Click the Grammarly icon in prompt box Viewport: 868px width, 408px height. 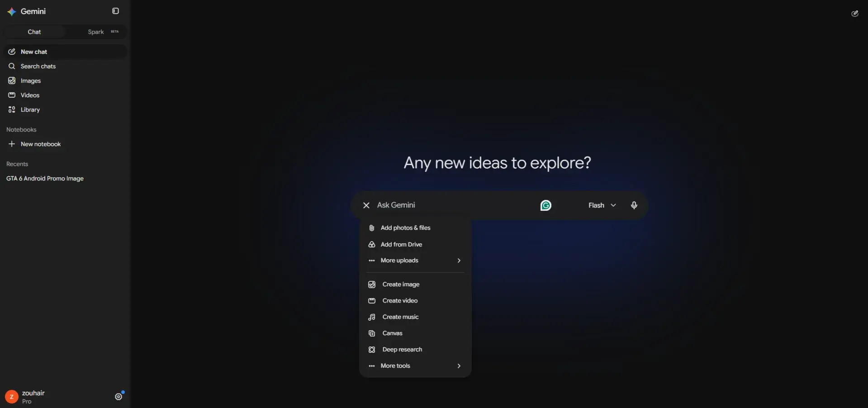click(546, 205)
